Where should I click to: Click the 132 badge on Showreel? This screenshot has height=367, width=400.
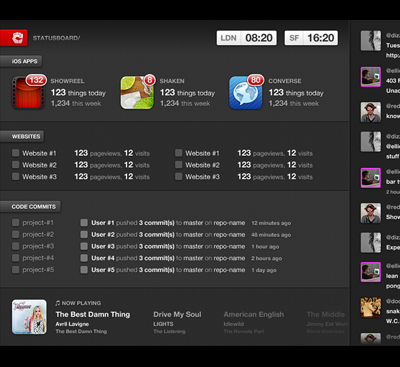36,80
